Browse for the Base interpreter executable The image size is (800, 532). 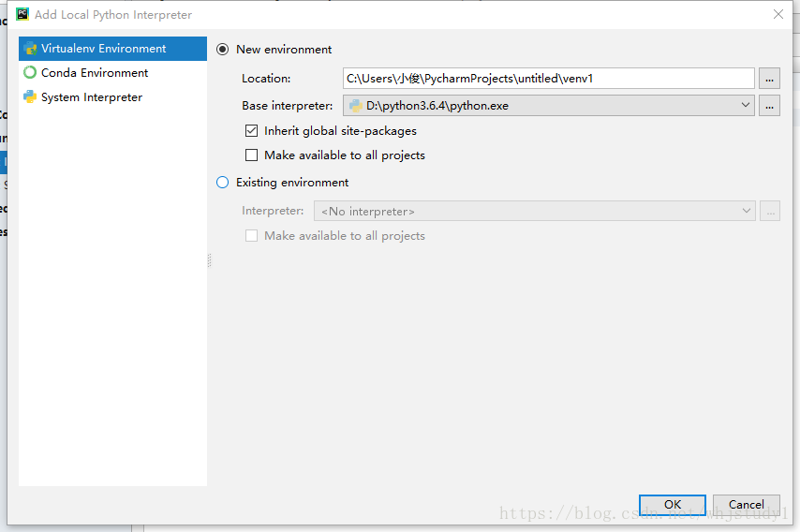[769, 106]
